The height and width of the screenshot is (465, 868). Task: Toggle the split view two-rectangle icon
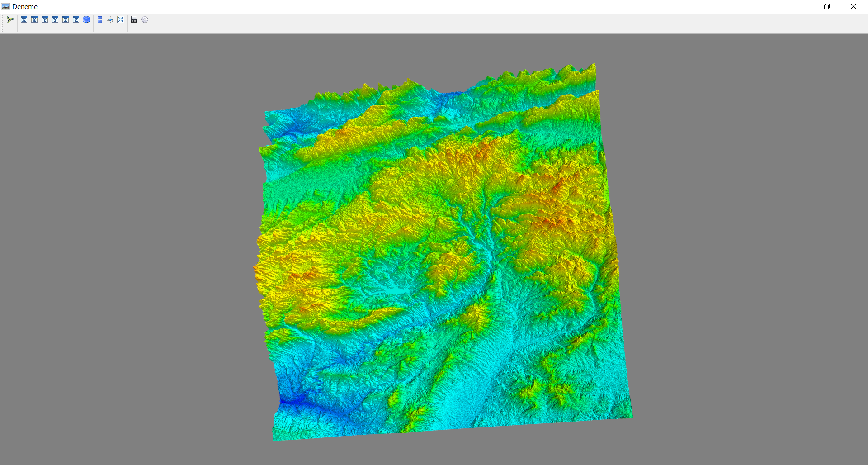click(x=100, y=19)
